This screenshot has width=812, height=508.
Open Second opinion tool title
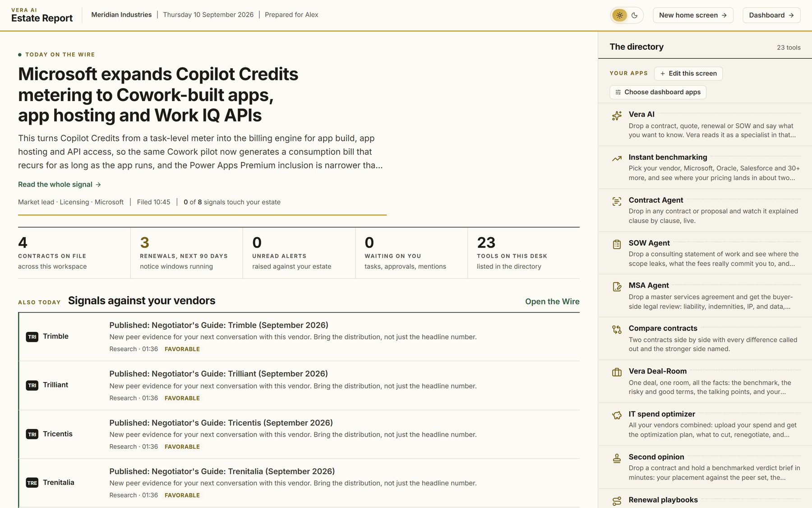coord(656,457)
